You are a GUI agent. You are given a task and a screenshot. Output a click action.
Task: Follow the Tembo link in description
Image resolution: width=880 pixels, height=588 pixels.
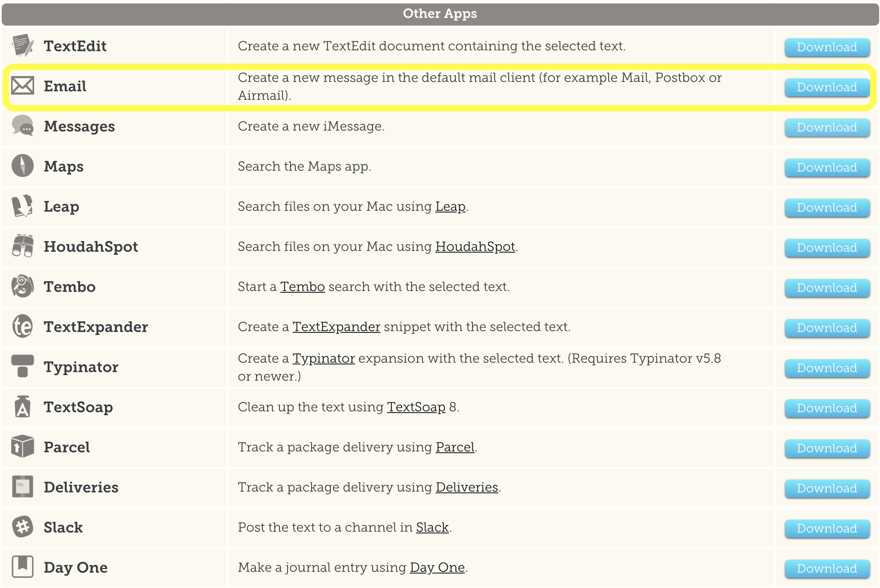(303, 287)
